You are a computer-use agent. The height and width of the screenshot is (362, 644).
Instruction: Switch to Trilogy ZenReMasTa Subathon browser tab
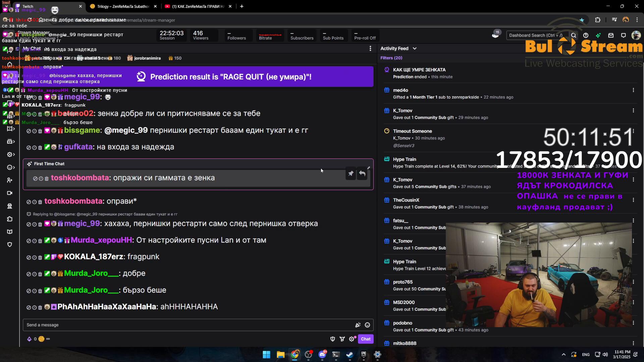[x=123, y=6]
